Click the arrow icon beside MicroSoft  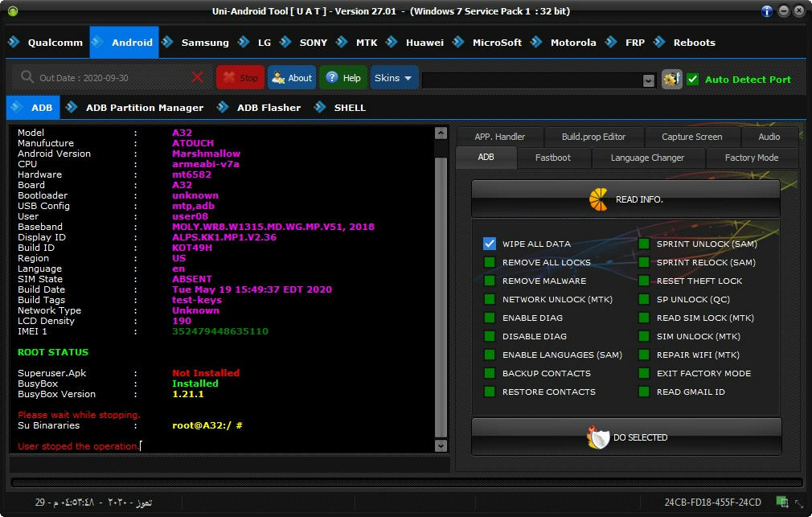point(458,42)
